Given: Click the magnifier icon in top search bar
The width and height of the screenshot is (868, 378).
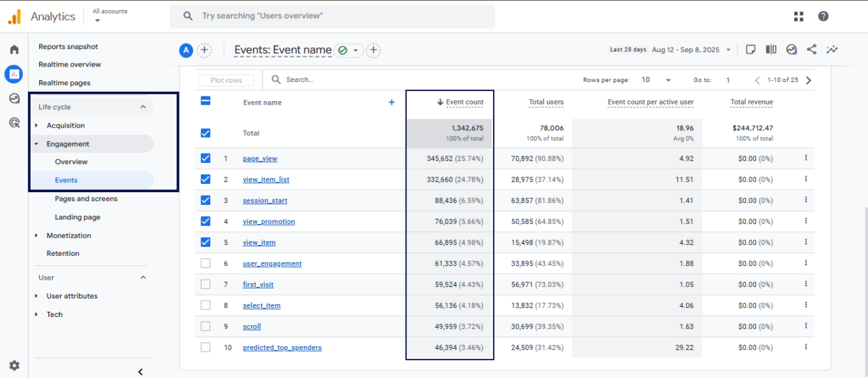Looking at the screenshot, I should click(188, 16).
